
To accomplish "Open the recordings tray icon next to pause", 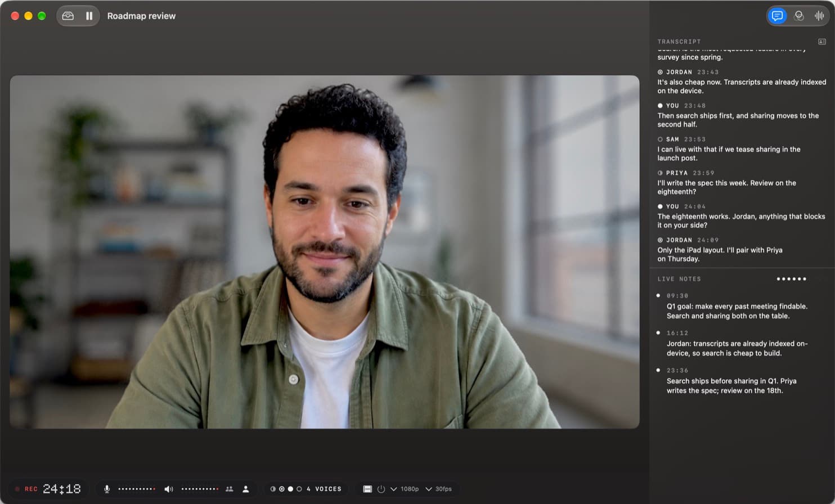I will [x=68, y=16].
